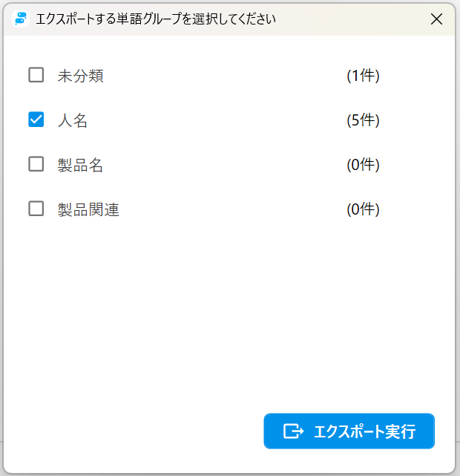Click the dialog title エクスポートする単語グループを選択してください
460x476 pixels.
[156, 19]
